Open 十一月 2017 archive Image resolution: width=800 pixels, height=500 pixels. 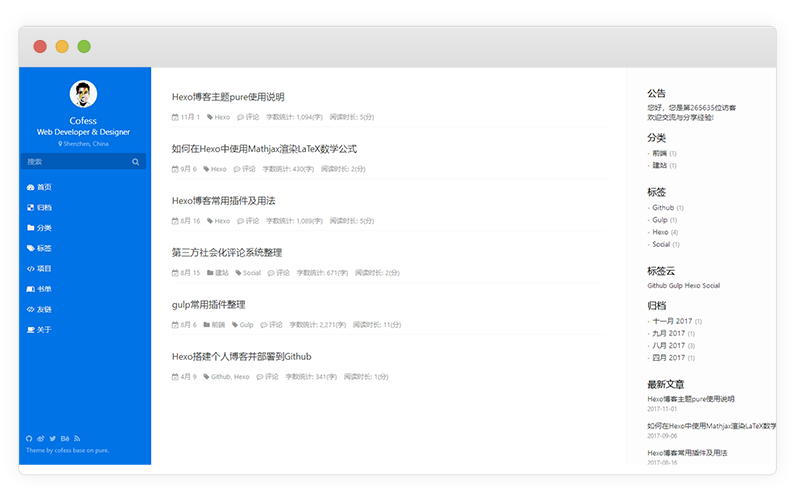(x=672, y=321)
